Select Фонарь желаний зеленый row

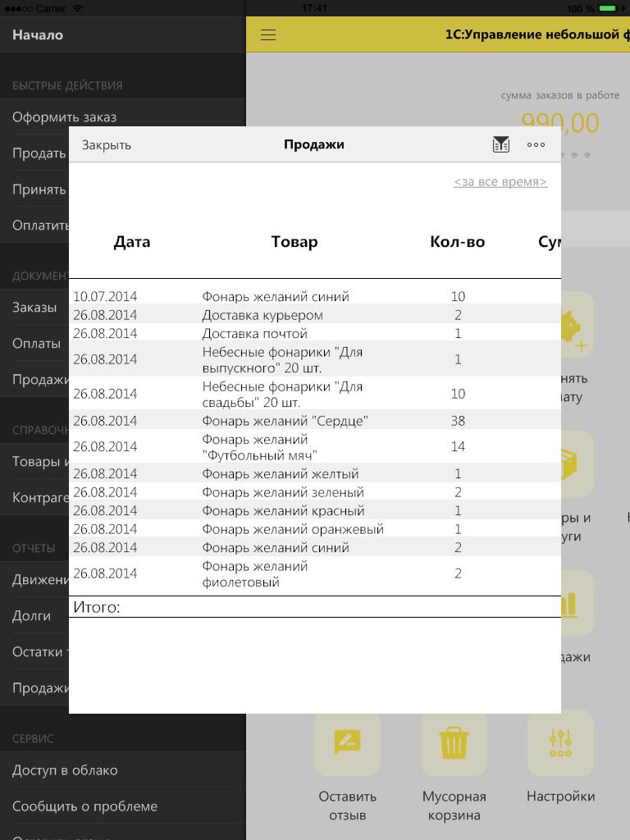click(x=315, y=492)
